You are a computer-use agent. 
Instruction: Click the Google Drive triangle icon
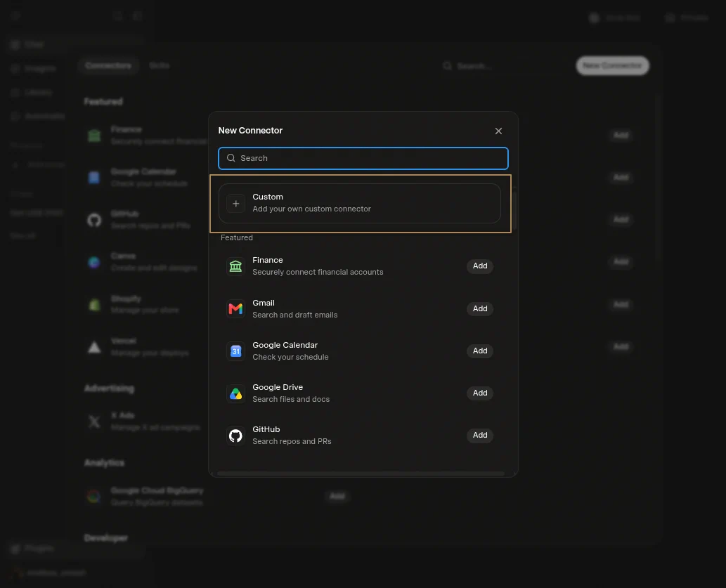coord(235,393)
